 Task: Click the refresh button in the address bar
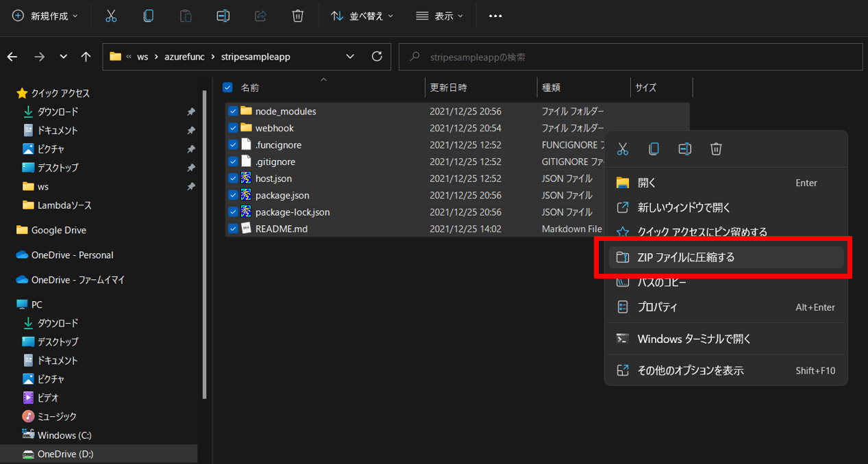point(376,57)
